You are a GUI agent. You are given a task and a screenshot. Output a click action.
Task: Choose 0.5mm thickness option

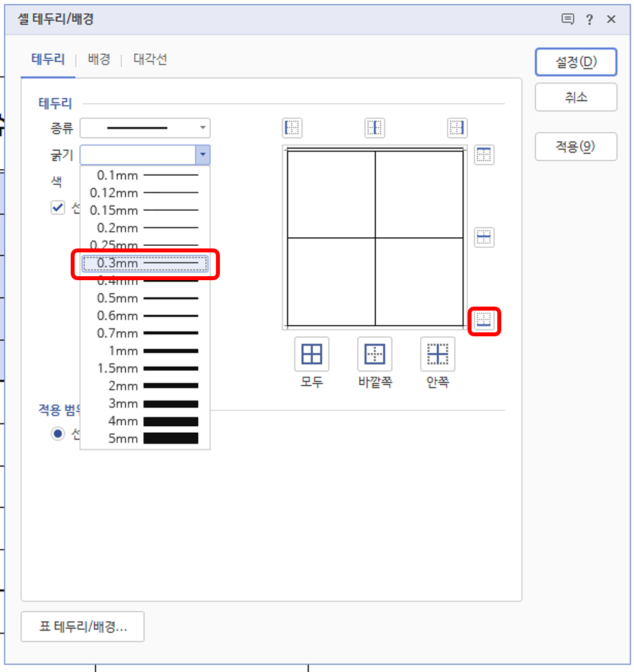[x=145, y=298]
